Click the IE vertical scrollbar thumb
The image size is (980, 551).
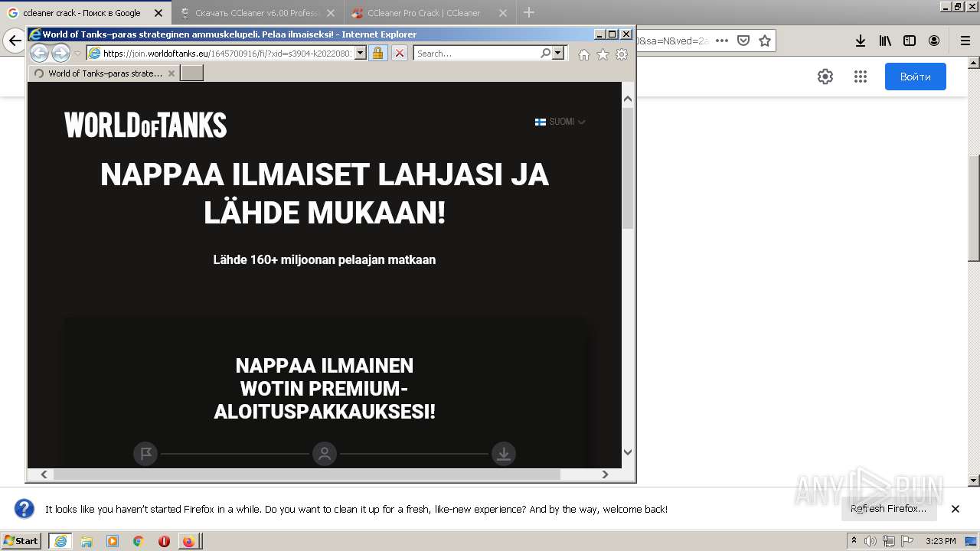pos(628,168)
